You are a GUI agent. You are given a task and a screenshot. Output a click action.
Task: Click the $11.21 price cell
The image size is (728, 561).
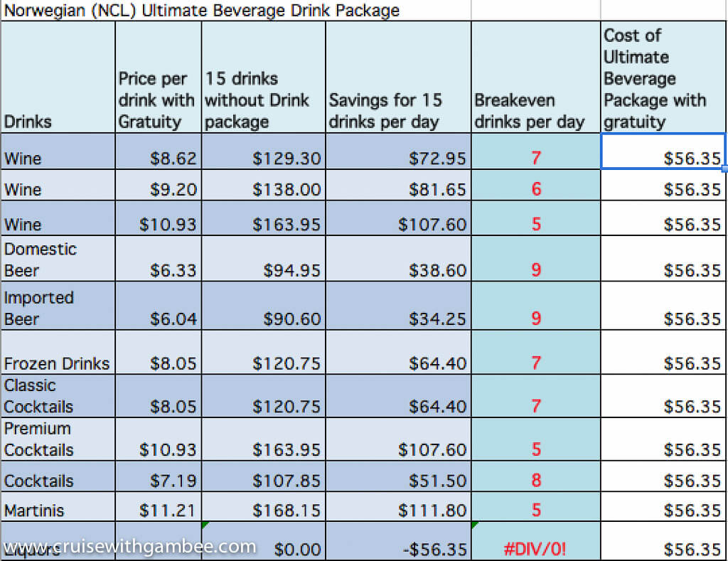pyautogui.click(x=159, y=507)
